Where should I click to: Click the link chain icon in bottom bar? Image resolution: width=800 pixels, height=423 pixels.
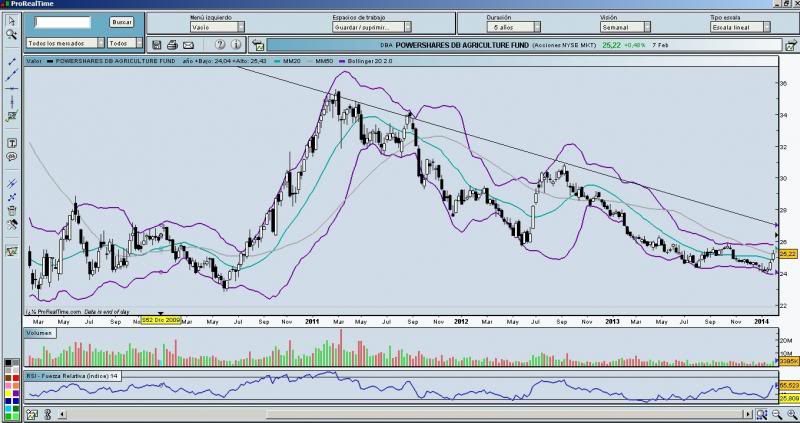point(48,414)
